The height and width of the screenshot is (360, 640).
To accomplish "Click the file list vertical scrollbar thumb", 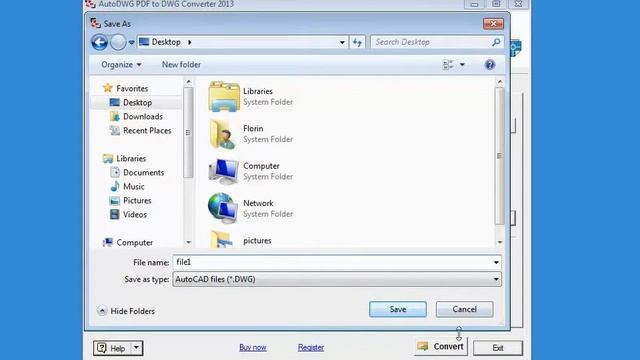I will click(x=500, y=156).
